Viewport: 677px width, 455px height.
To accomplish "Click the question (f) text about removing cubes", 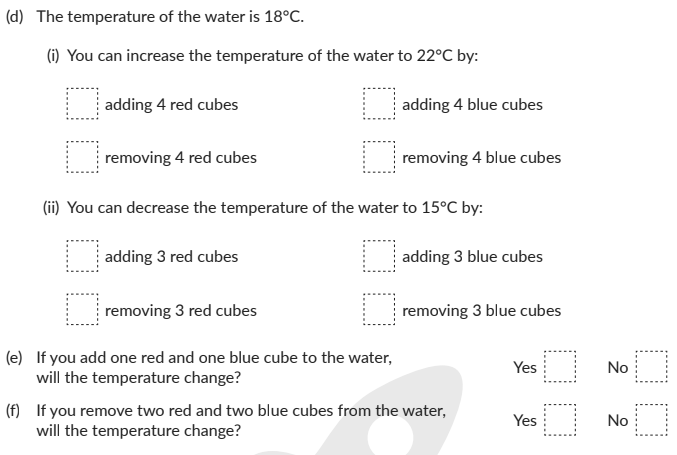I will click(240, 420).
